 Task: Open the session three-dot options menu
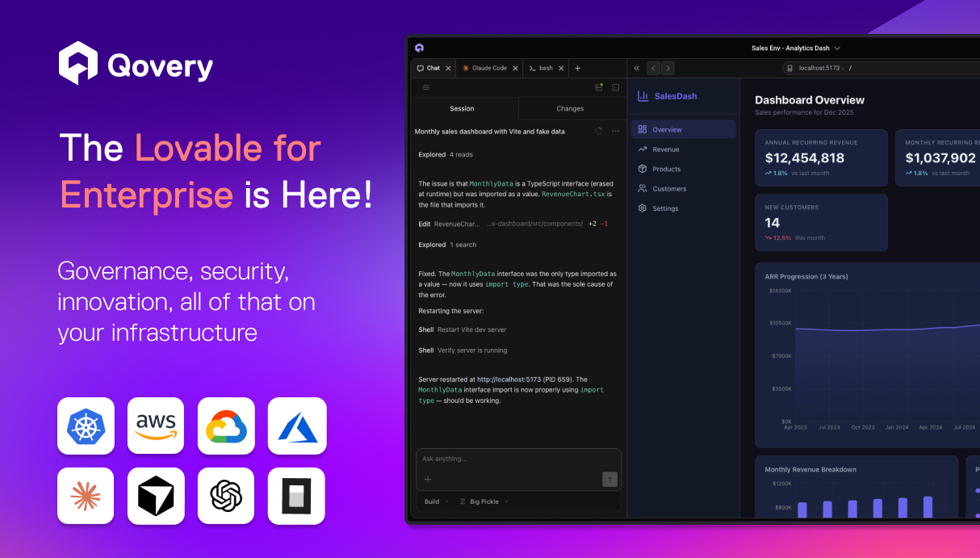pyautogui.click(x=616, y=131)
